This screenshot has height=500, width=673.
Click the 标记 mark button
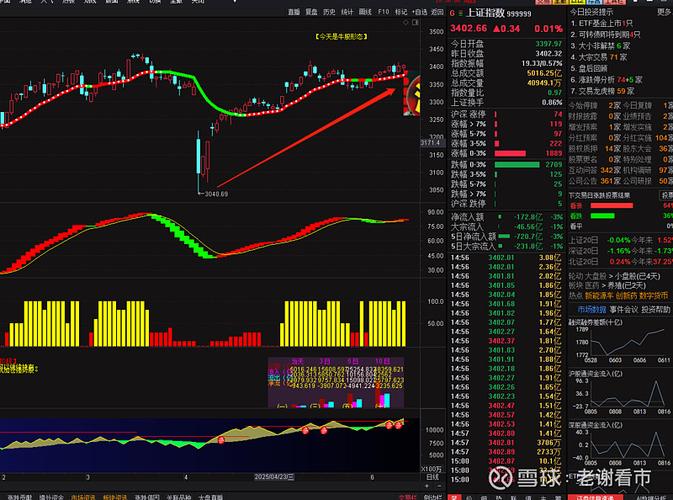[401, 12]
